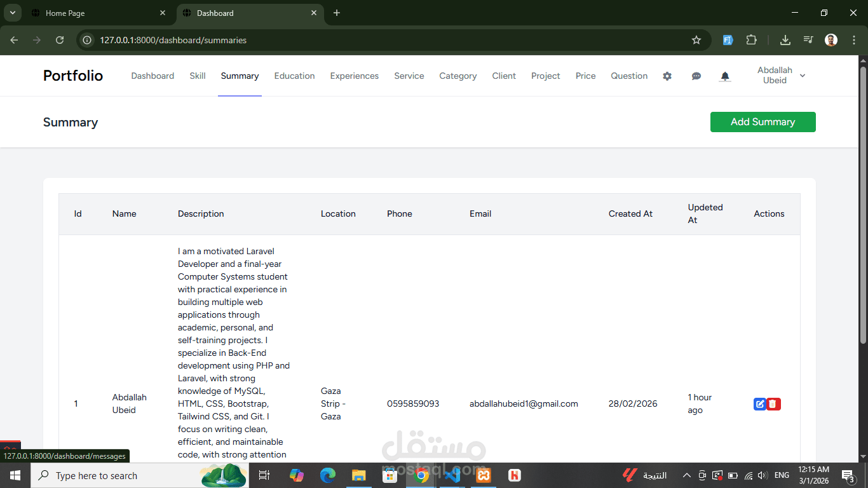This screenshot has width=868, height=488.
Task: Open Chrome downloads icon
Action: [785, 40]
